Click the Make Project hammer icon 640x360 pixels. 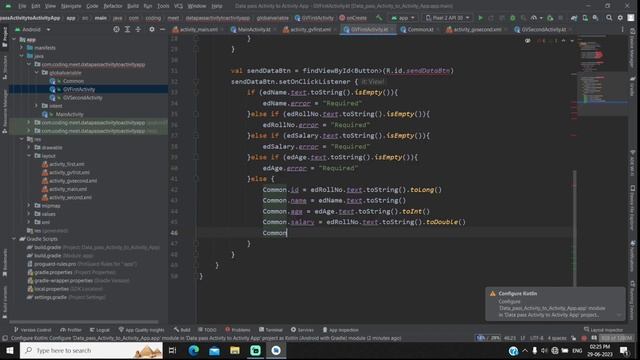[379, 18]
